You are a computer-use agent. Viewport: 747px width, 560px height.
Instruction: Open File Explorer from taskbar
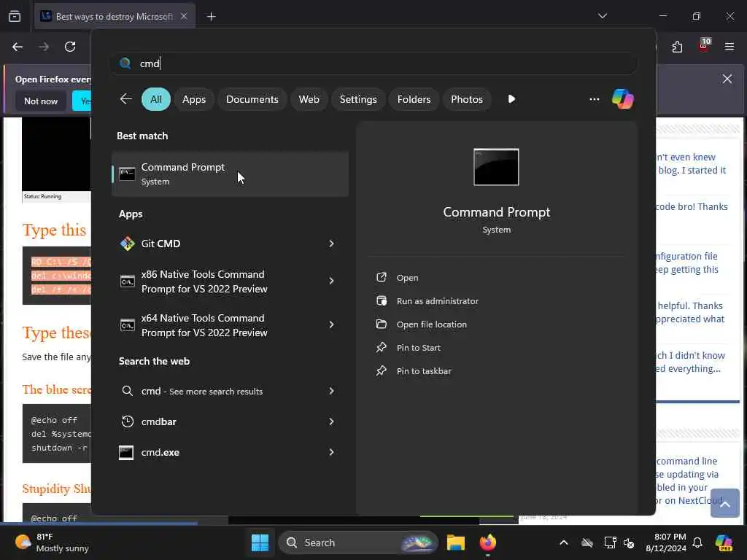click(x=456, y=542)
